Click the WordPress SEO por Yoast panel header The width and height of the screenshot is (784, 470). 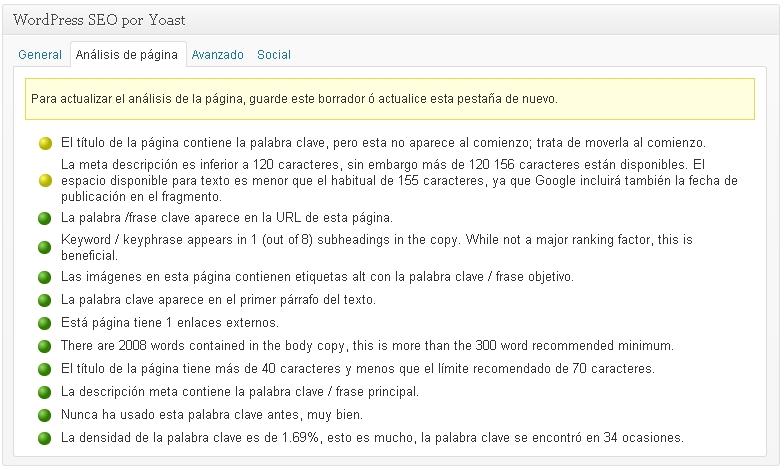click(392, 20)
